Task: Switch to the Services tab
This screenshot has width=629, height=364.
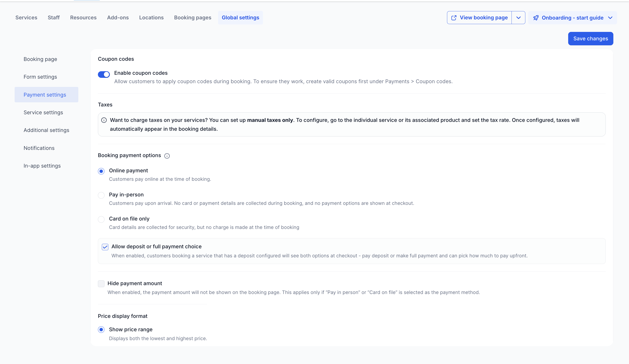Action: tap(26, 18)
